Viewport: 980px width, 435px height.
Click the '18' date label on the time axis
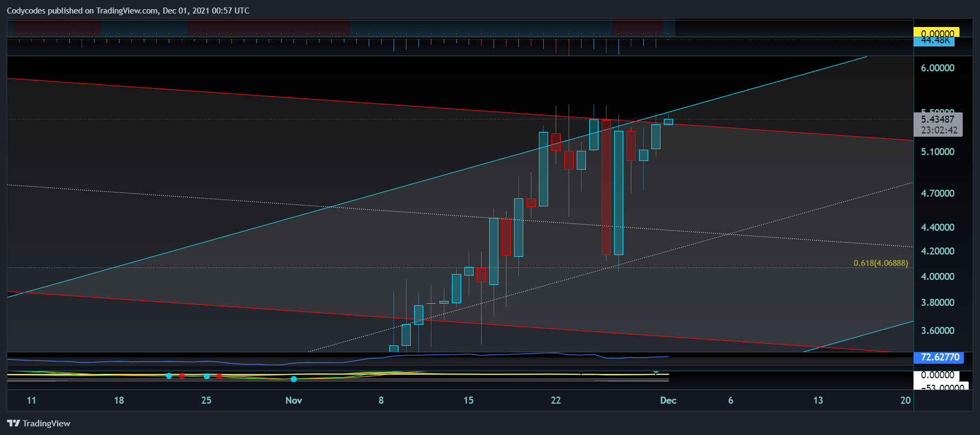coord(119,400)
